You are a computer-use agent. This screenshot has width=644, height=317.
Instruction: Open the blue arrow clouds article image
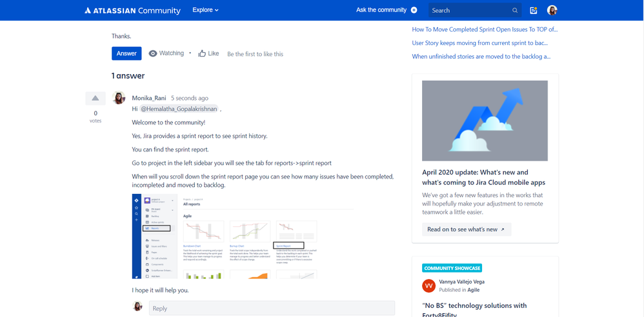pyautogui.click(x=485, y=120)
